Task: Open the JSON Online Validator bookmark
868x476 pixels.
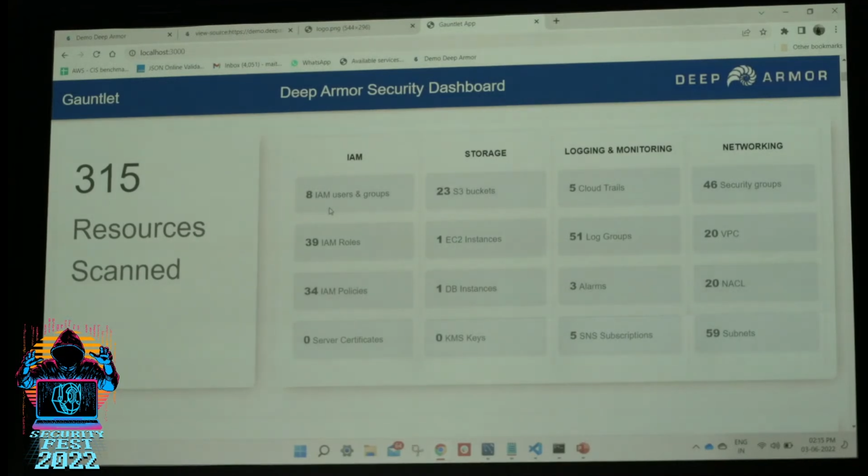Action: coord(170,68)
